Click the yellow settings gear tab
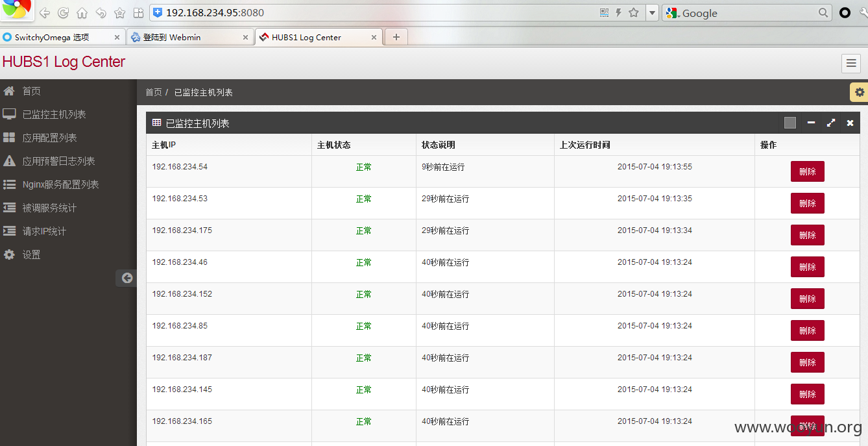Viewport: 868px width, 446px height. click(x=859, y=92)
